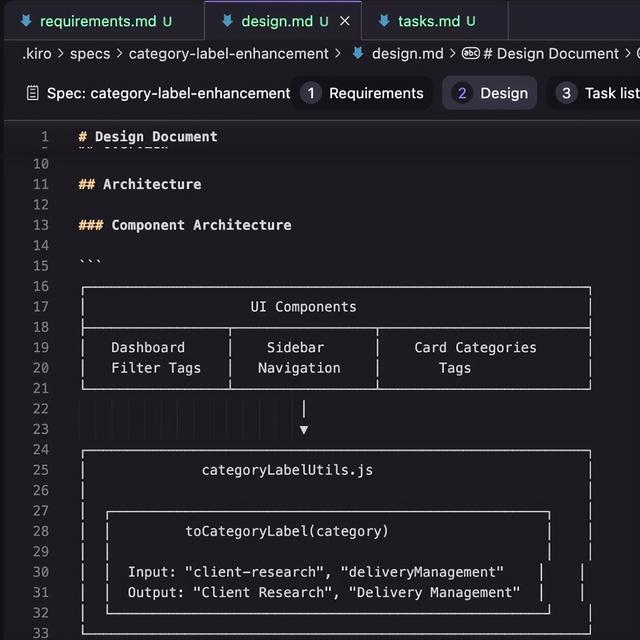Image resolution: width=640 pixels, height=640 pixels.
Task: Click the categoryLabelUtils.js text in diagram
Action: [x=287, y=470]
